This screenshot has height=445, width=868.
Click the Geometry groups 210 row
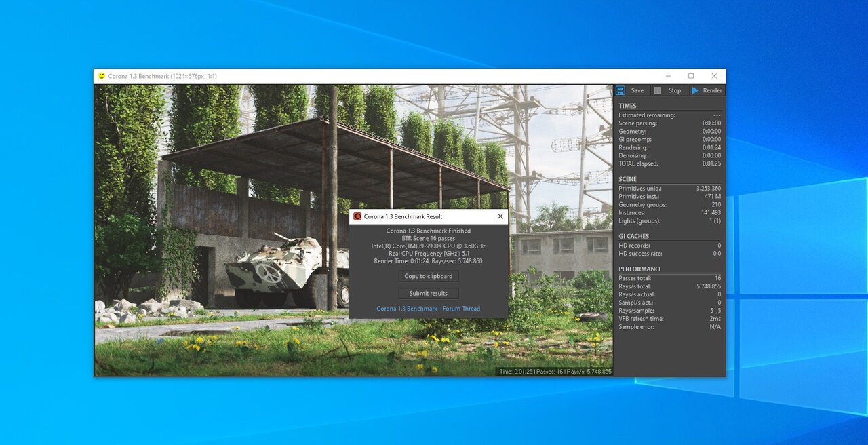click(669, 205)
